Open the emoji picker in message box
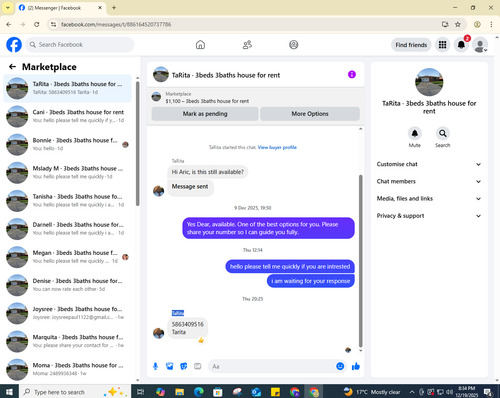 340,366
